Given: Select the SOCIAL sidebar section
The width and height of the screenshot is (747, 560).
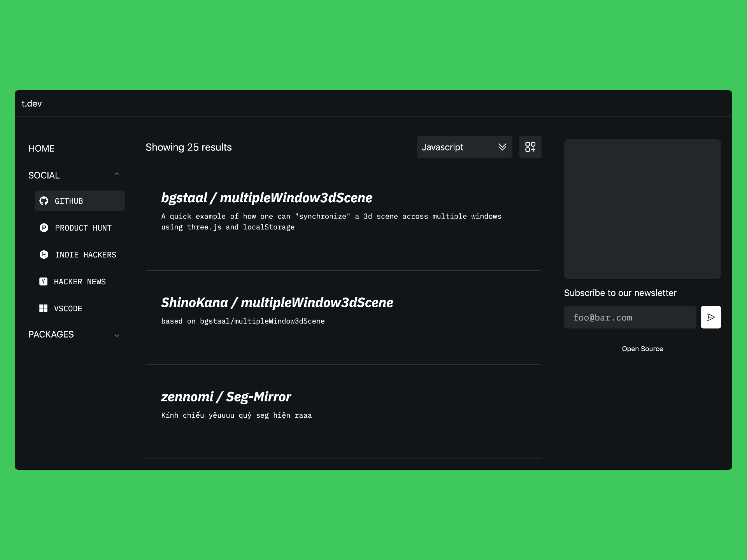Looking at the screenshot, I should tap(44, 175).
